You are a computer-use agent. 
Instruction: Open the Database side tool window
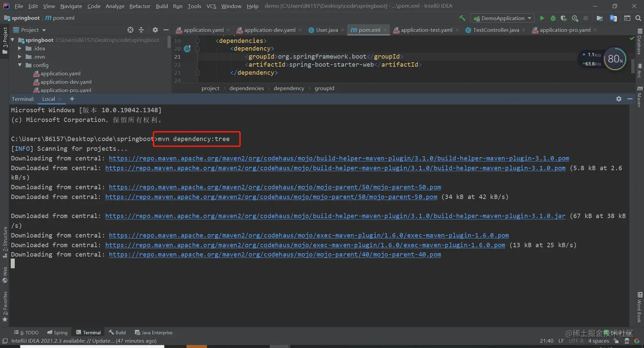pyautogui.click(x=639, y=42)
